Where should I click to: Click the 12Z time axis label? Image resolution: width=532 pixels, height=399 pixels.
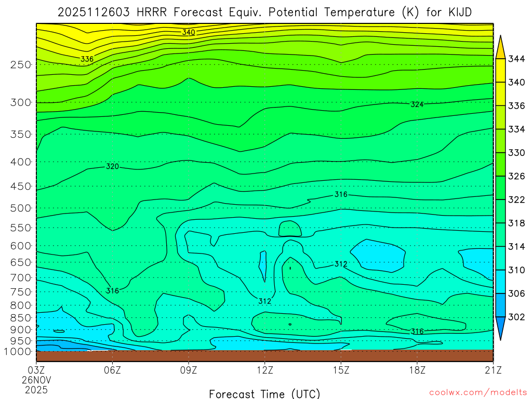(264, 370)
